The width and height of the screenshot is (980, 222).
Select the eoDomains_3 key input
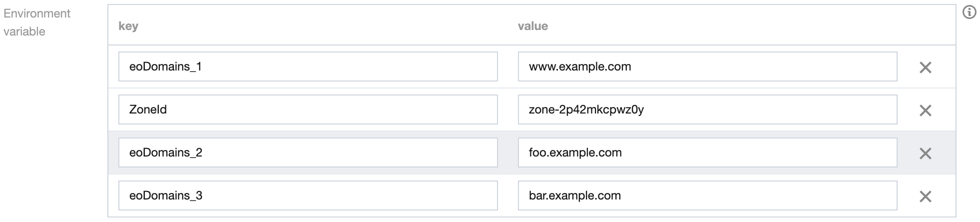click(308, 195)
